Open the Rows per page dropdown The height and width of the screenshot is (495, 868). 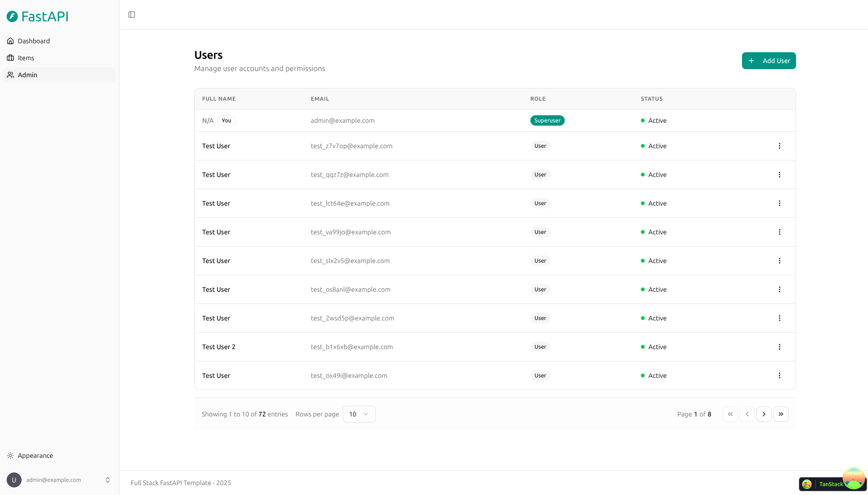tap(359, 414)
